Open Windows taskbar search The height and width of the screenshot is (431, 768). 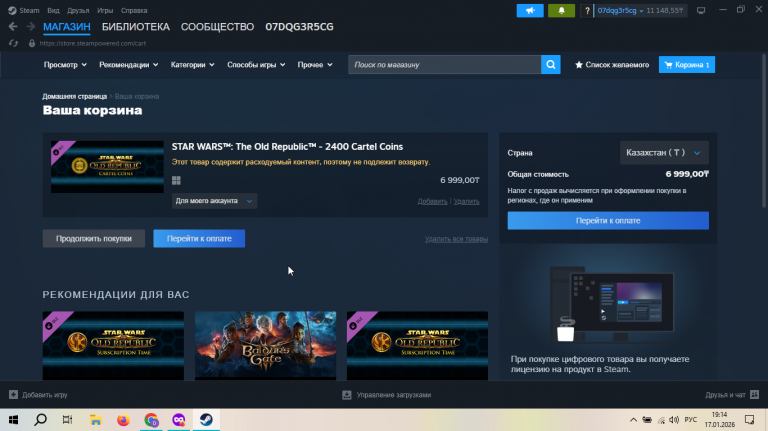pos(41,420)
